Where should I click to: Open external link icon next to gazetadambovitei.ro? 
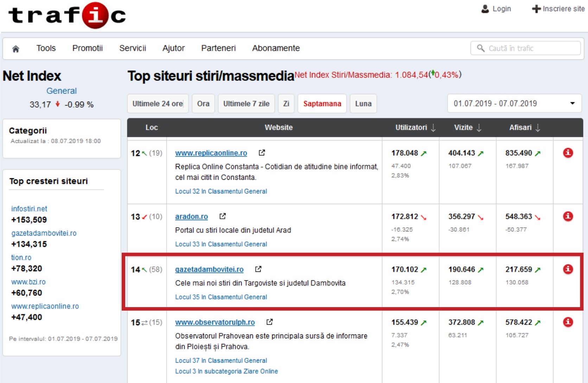click(x=258, y=269)
